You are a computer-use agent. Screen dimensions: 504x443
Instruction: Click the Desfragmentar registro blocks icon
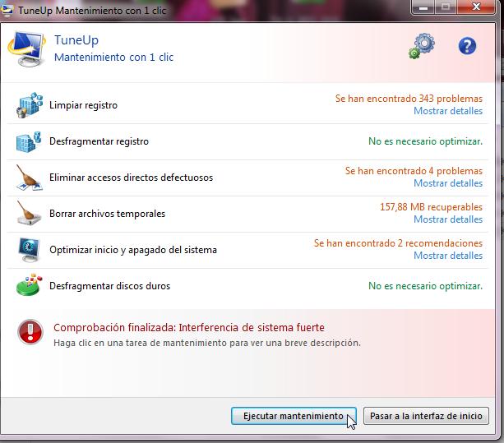point(29,141)
